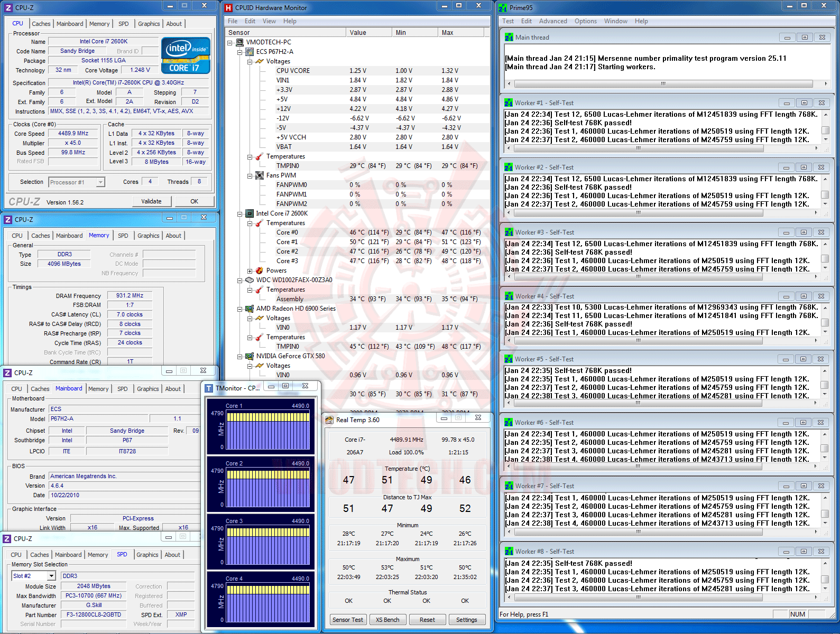The image size is (840, 634).
Task: Click the Worker #1 vertical scrollbar thumb
Action: pos(825,130)
